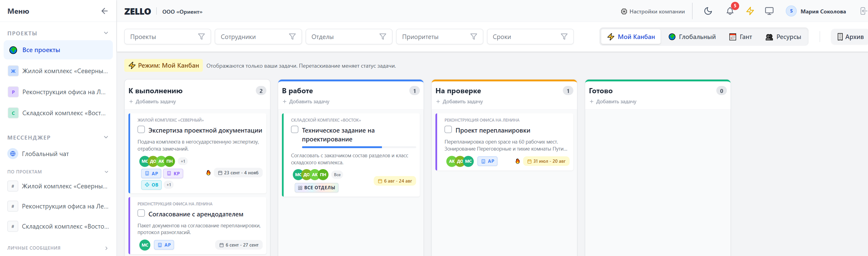868x256 pixels.
Task: Open the Сроки filter dropdown
Action: coord(530,37)
